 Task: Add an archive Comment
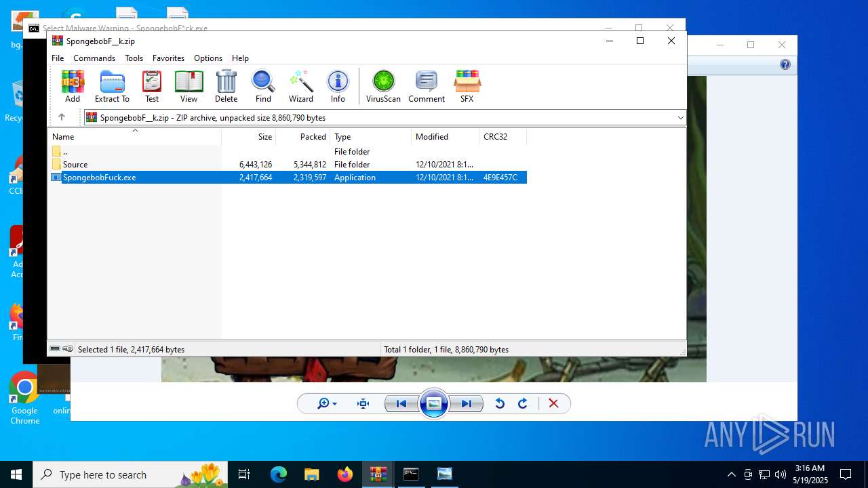[x=427, y=86]
